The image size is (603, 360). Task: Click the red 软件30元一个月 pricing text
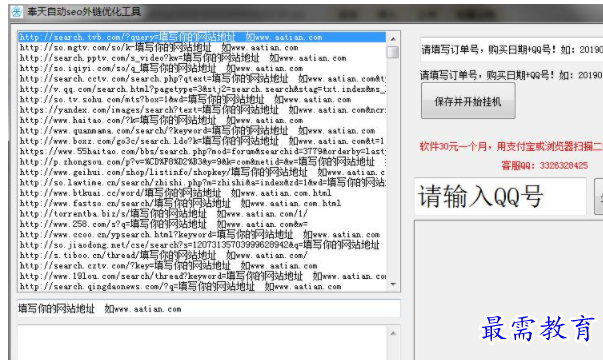pos(511,147)
